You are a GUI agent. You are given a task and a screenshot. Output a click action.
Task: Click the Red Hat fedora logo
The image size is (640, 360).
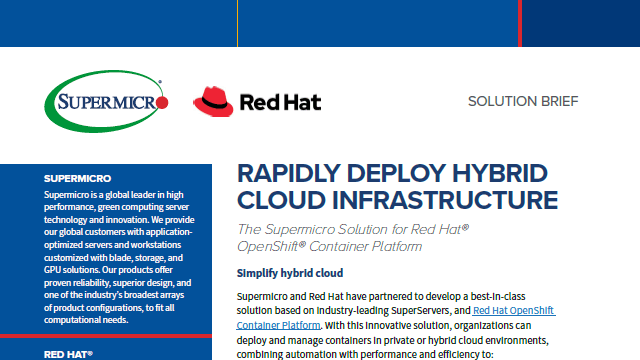click(x=213, y=102)
